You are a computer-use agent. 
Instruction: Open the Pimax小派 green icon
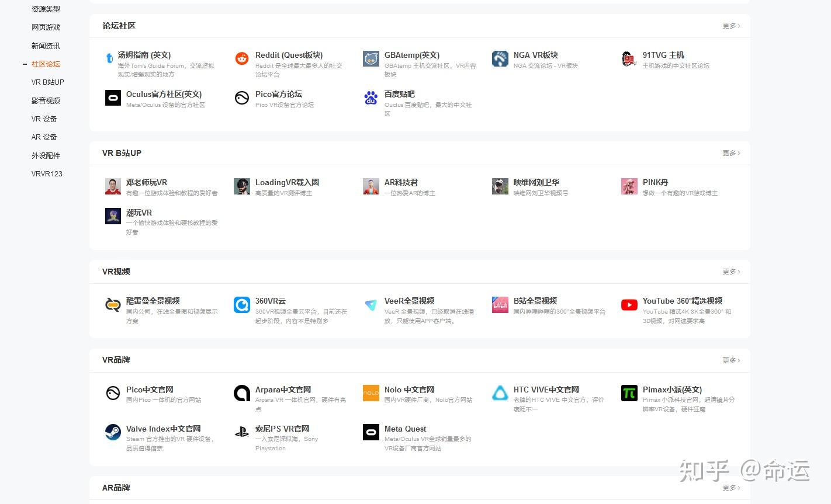click(x=629, y=393)
